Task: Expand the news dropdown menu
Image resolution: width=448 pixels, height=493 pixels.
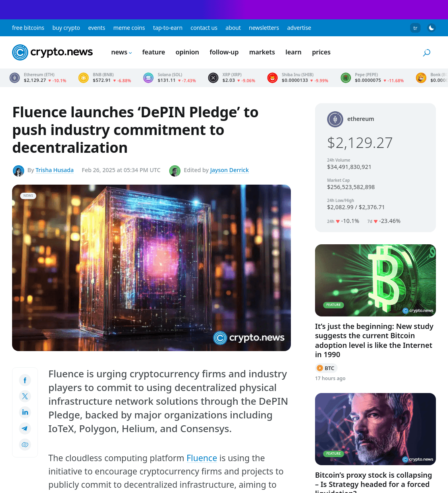Action: [x=121, y=52]
